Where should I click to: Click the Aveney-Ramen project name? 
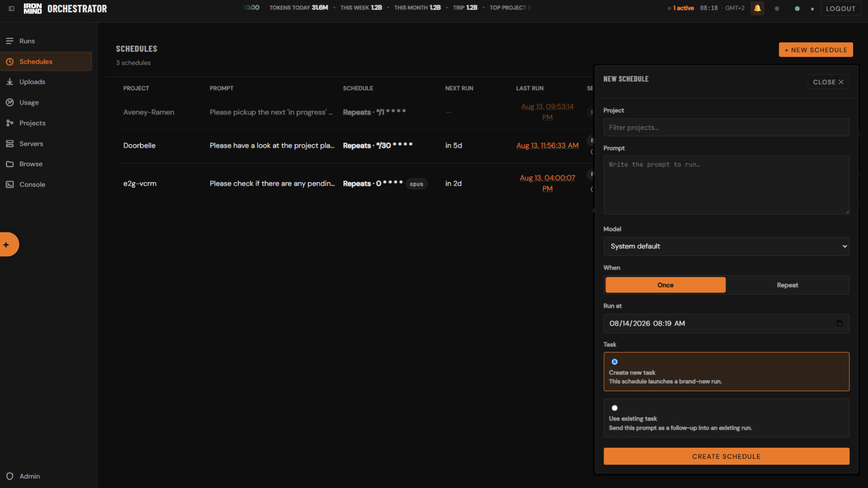149,112
